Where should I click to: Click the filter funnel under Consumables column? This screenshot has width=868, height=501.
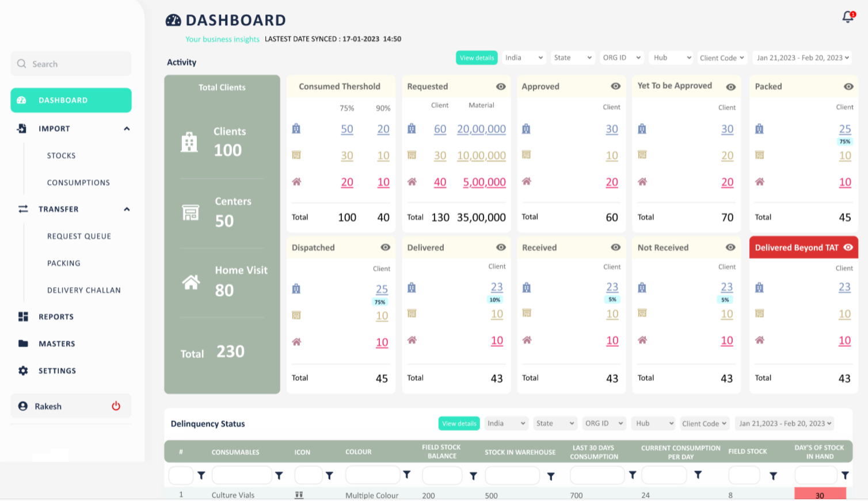279,476
